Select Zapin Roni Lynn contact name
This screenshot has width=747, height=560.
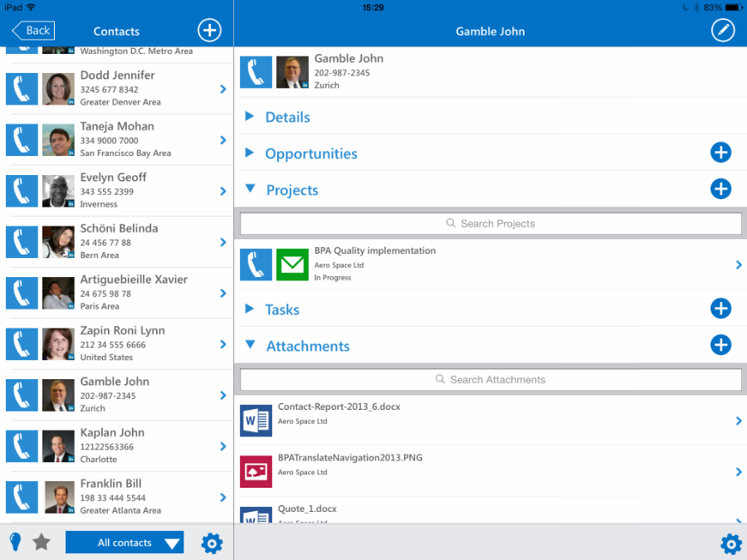point(123,330)
